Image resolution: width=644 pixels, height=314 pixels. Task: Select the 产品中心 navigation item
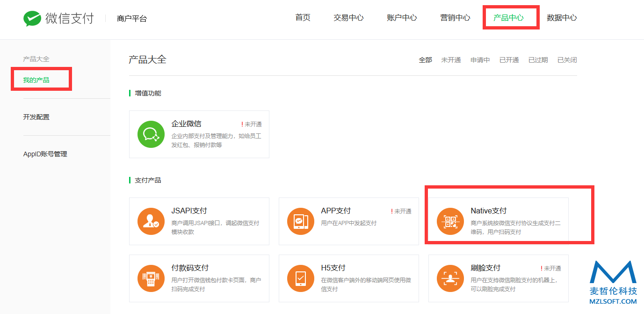coord(508,18)
